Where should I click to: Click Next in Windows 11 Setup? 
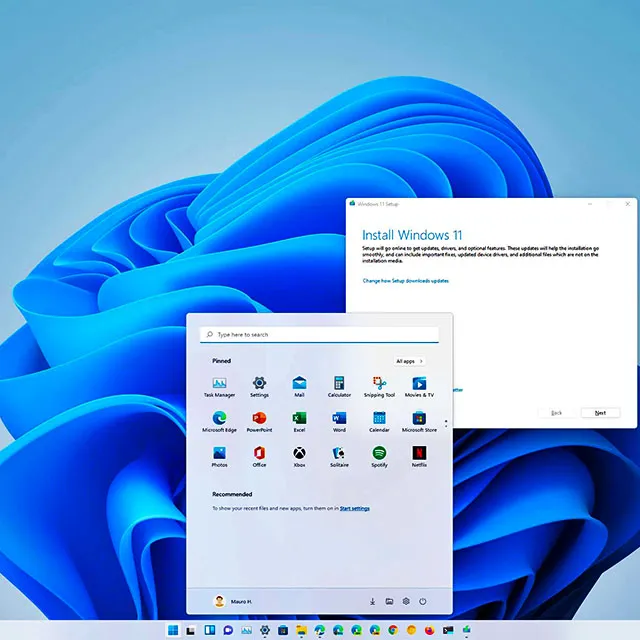pos(600,413)
